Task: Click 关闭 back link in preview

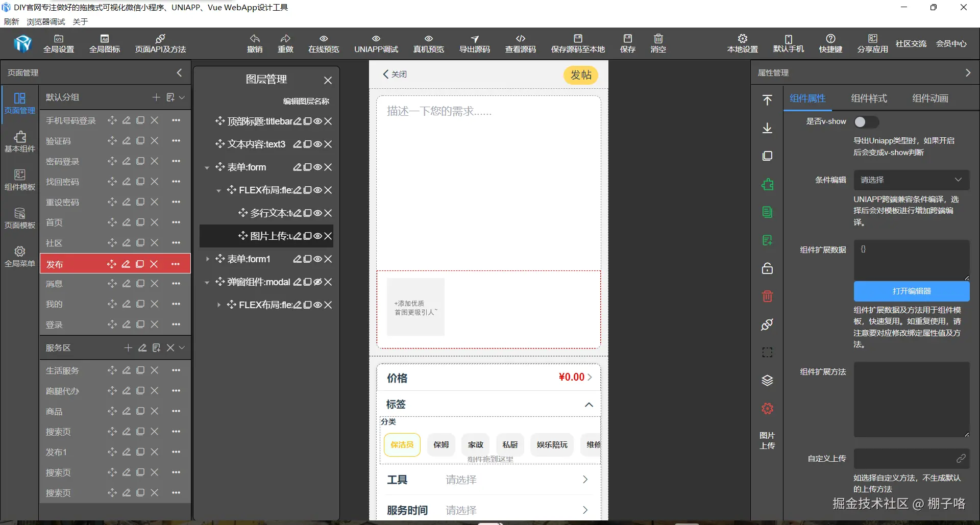Action: (395, 74)
